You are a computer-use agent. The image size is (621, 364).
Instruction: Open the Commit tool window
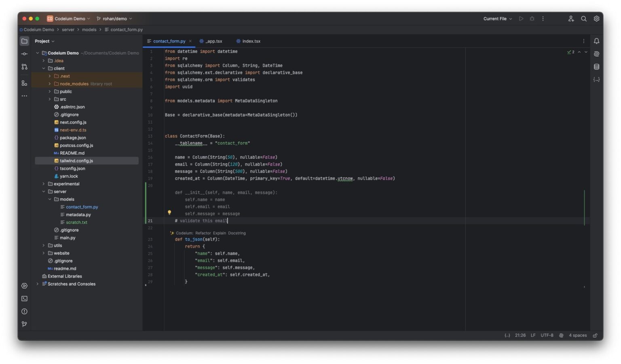(24, 53)
